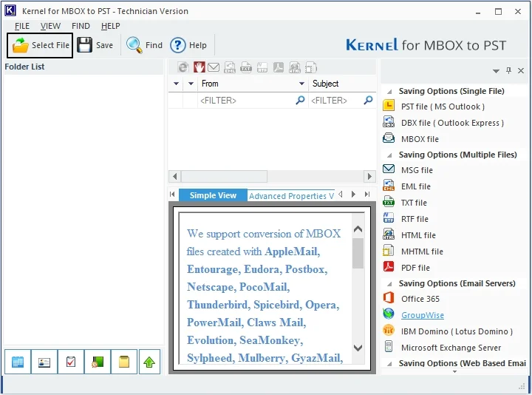
Task: Switch to the Advanced Properties View tab
Action: tap(291, 196)
